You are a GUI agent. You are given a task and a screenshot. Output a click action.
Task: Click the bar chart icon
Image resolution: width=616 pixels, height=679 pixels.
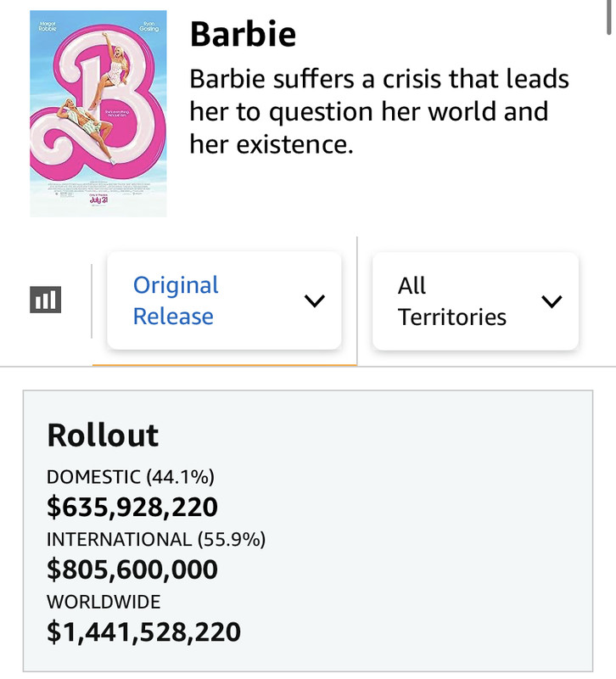click(45, 300)
